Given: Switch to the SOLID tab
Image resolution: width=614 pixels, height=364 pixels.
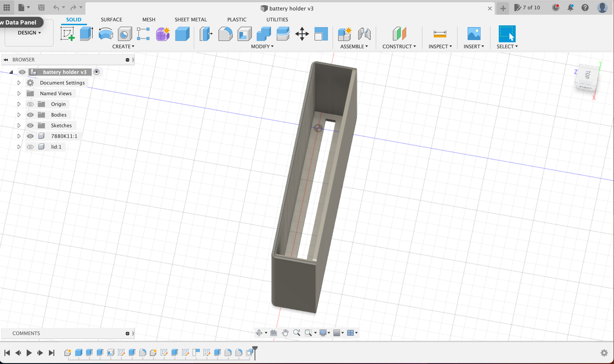Looking at the screenshot, I should click(x=74, y=19).
